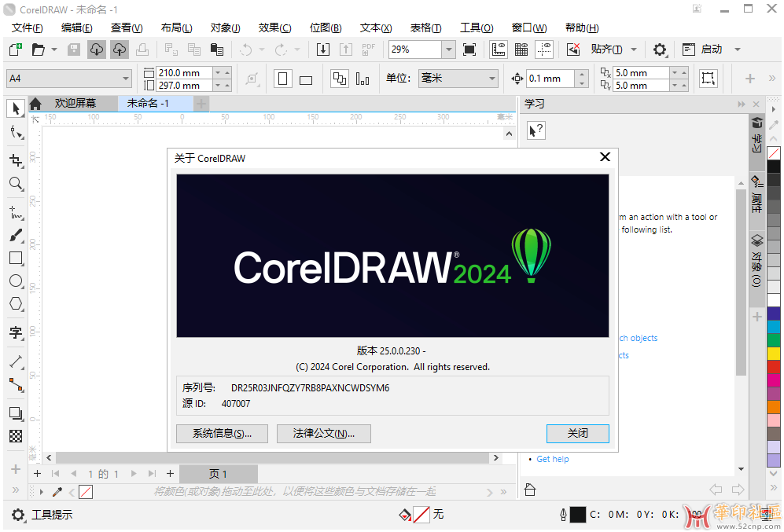The height and width of the screenshot is (532, 784).
Task: Expand the toolbox overflow chevrons
Action: (x=16, y=490)
